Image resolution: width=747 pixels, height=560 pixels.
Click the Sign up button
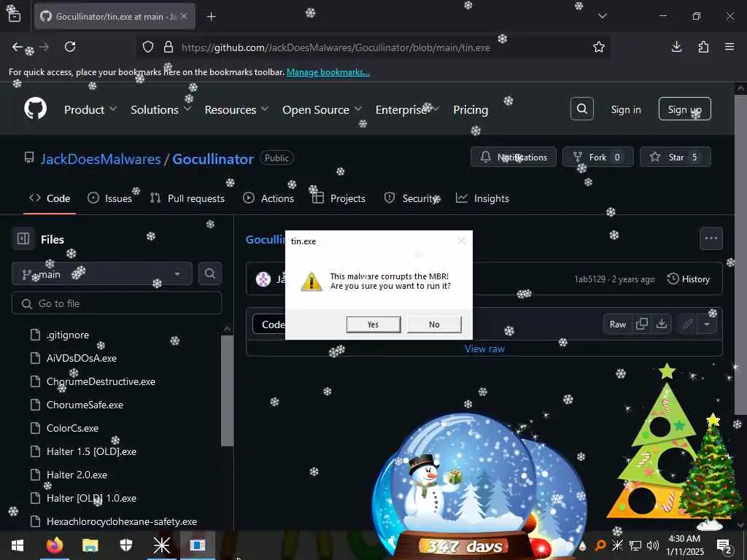coord(684,109)
